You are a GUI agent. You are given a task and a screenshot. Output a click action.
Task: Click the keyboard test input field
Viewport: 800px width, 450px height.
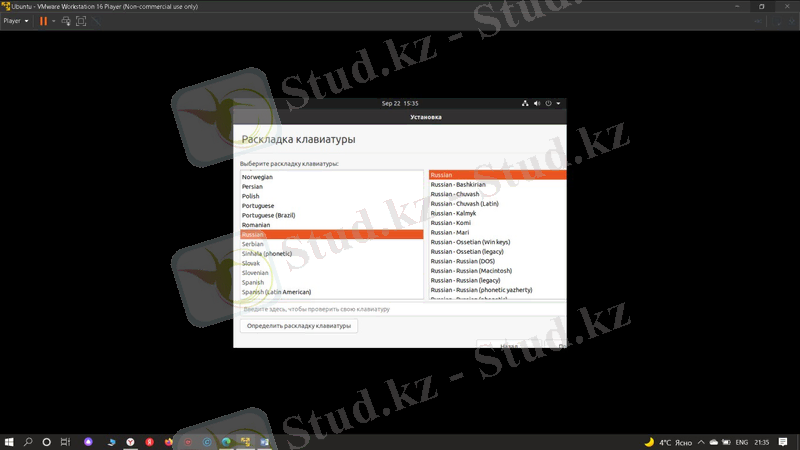tap(403, 309)
